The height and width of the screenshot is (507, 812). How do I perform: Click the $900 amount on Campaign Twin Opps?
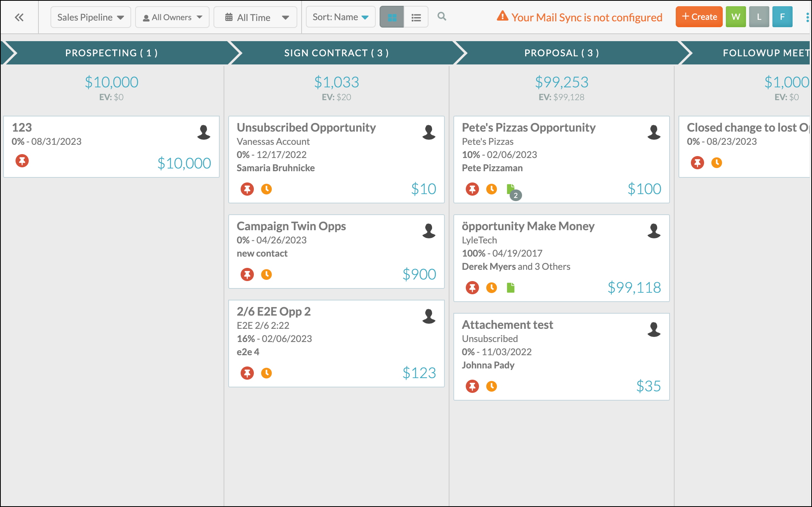tap(419, 274)
